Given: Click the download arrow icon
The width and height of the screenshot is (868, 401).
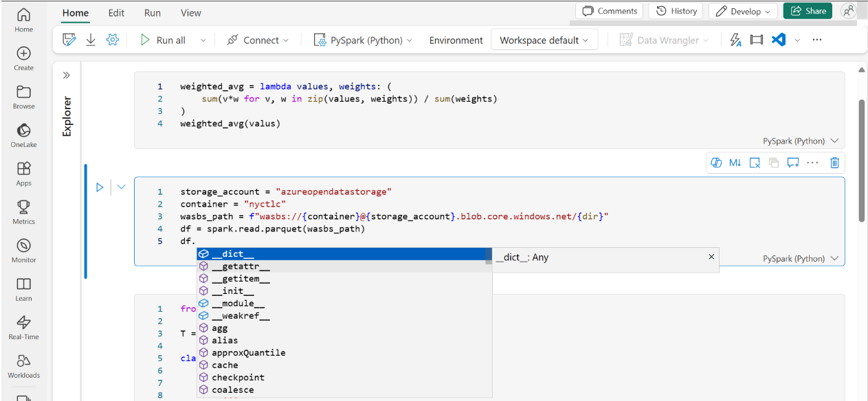Looking at the screenshot, I should click(x=91, y=40).
